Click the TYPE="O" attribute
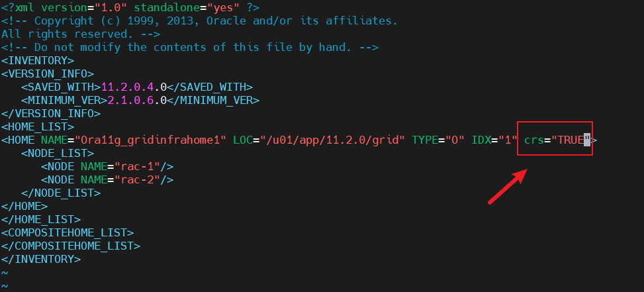The width and height of the screenshot is (644, 292). point(438,140)
